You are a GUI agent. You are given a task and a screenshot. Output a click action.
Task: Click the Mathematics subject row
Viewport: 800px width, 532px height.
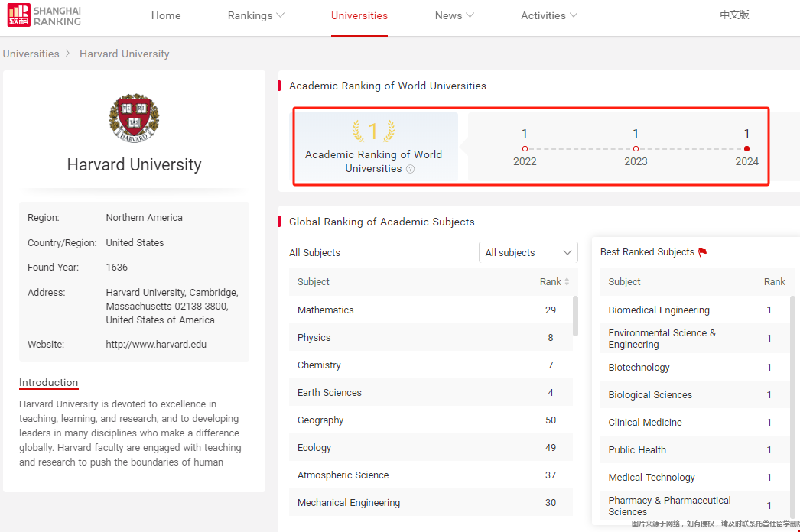(431, 310)
